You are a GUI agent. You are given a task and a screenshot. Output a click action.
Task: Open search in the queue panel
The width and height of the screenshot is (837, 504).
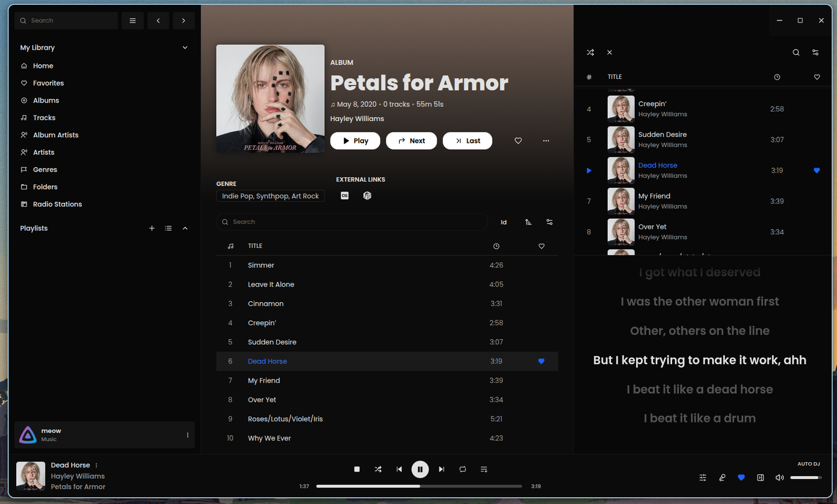tap(796, 52)
